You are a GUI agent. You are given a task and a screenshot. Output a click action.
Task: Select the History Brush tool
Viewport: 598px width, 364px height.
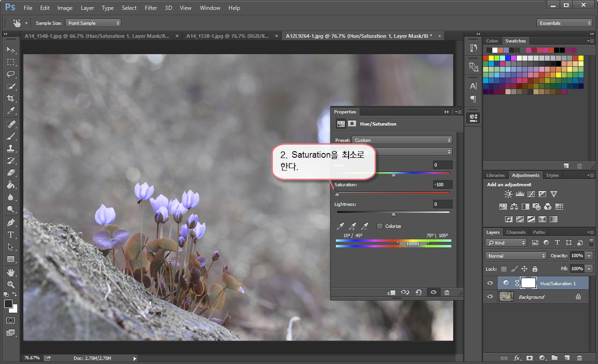(11, 161)
